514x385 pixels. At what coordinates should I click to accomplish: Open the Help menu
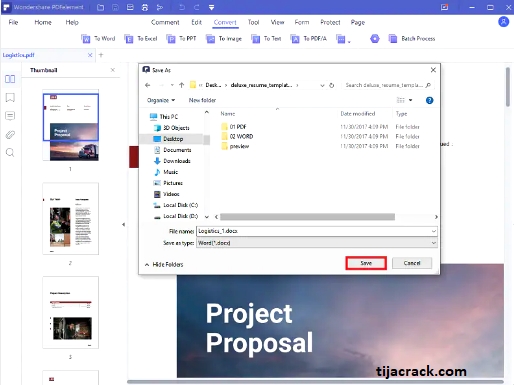point(72,22)
